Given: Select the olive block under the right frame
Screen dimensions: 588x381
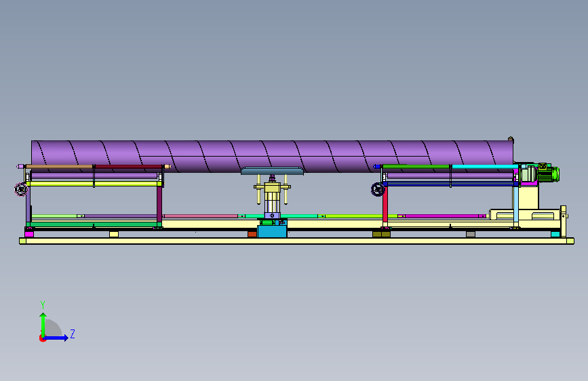Looking at the screenshot, I should click(x=381, y=235).
